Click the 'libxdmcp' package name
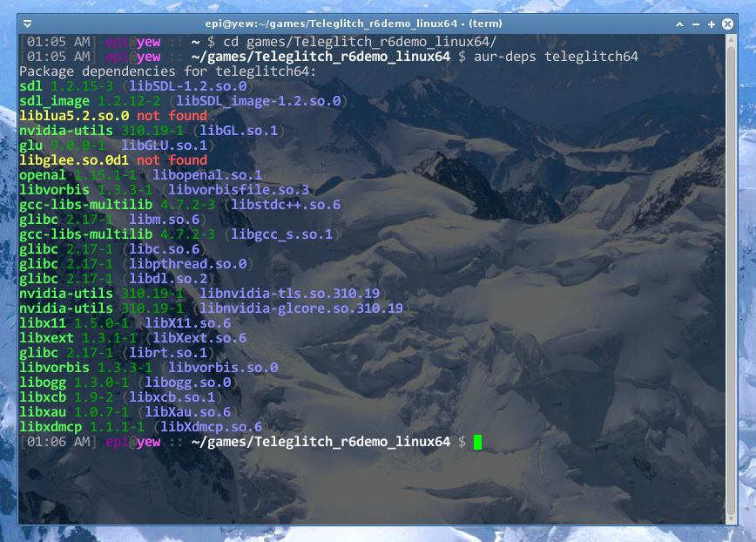The image size is (756, 542). pyautogui.click(x=51, y=427)
